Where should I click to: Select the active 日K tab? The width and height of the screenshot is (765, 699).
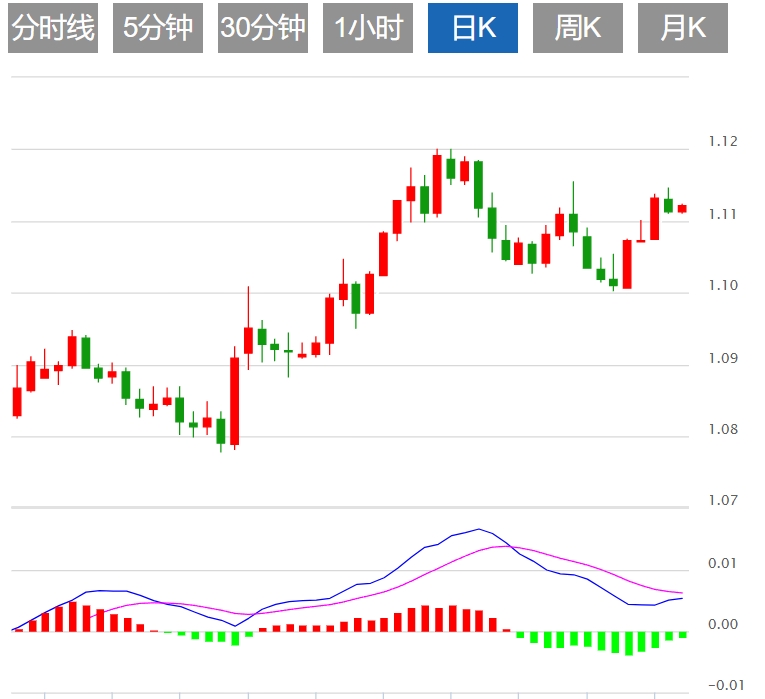pyautogui.click(x=473, y=28)
